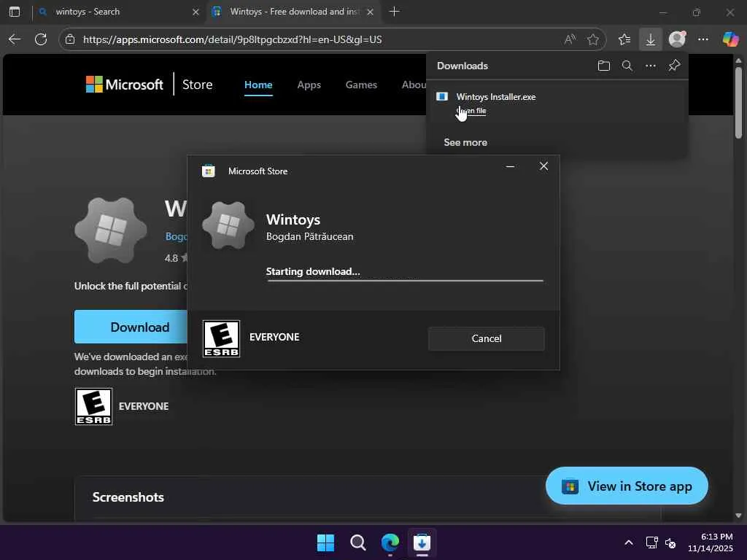
Task: Refresh the current page
Action: pyautogui.click(x=41, y=39)
